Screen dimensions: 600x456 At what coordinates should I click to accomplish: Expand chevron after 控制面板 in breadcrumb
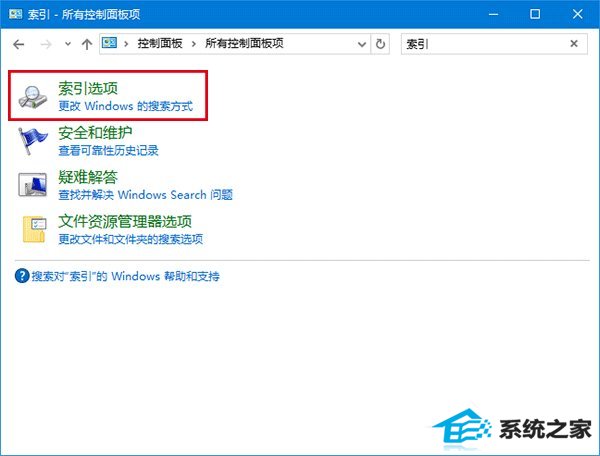pos(194,44)
